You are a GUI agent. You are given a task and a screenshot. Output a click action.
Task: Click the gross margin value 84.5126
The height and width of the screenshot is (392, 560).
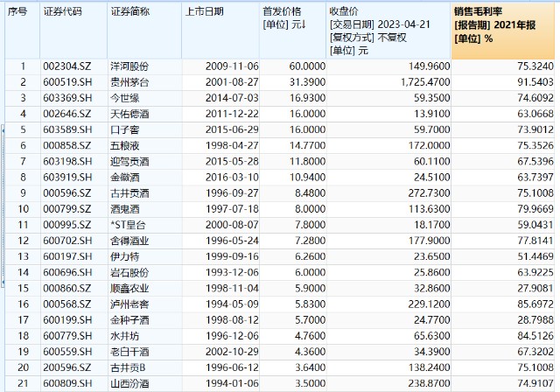tap(535, 336)
